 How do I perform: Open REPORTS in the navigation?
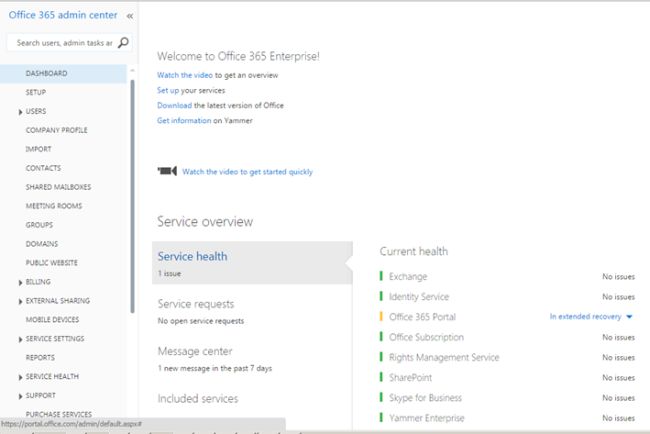[x=40, y=358]
